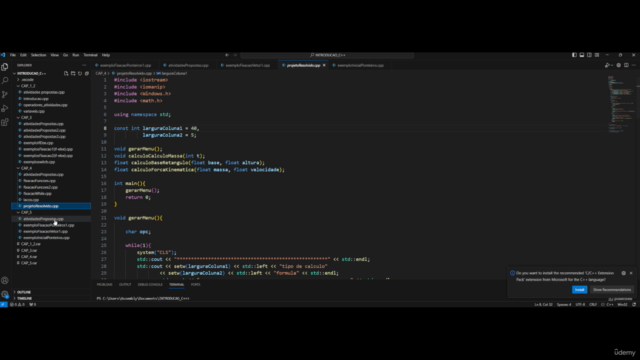The image size is (640, 360).
Task: Click the New Folder icon in Explorer
Action: [x=73, y=73]
